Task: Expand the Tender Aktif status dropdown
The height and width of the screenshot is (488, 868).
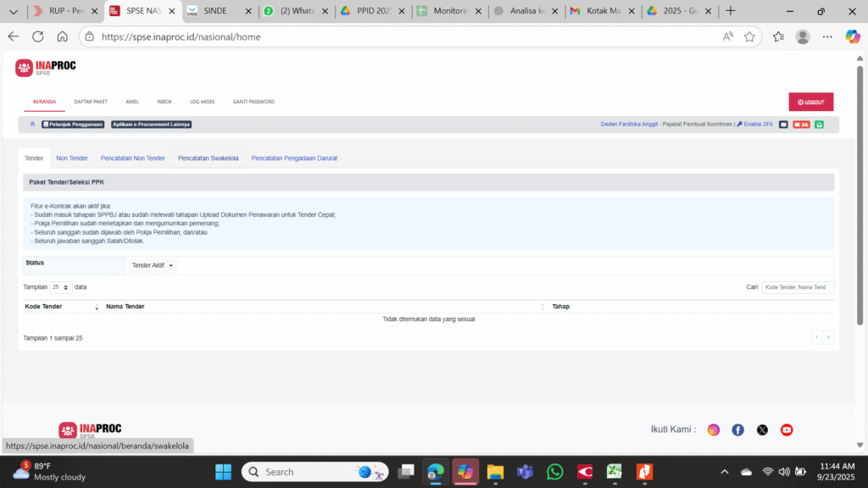Action: point(153,266)
